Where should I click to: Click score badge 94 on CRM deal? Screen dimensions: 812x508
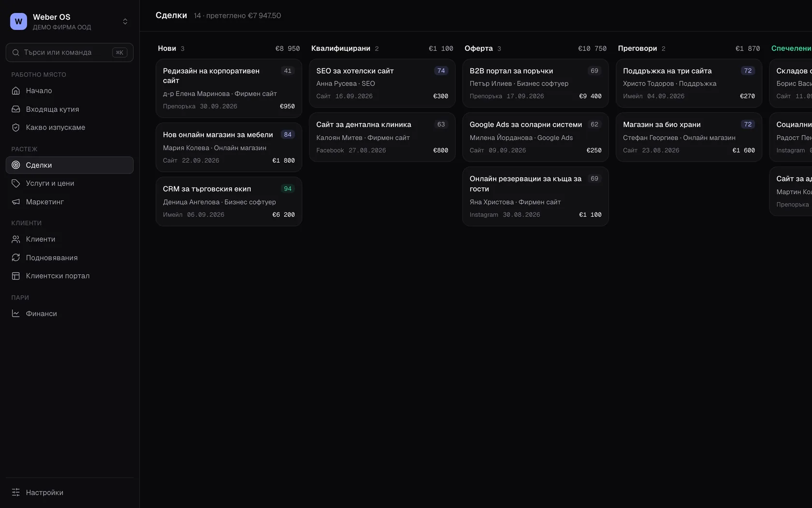[x=288, y=189]
